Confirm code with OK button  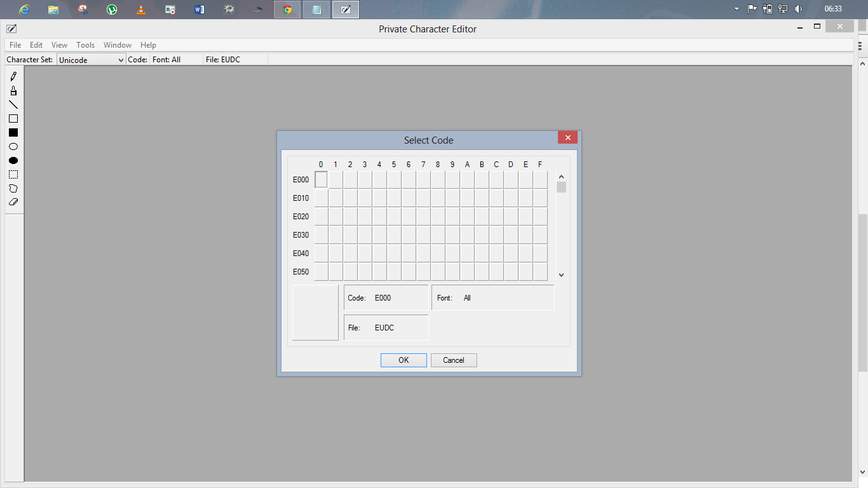point(403,360)
